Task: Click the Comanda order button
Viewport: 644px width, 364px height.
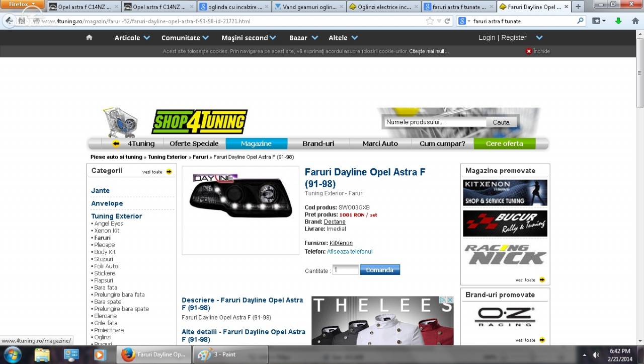Action: 380,270
